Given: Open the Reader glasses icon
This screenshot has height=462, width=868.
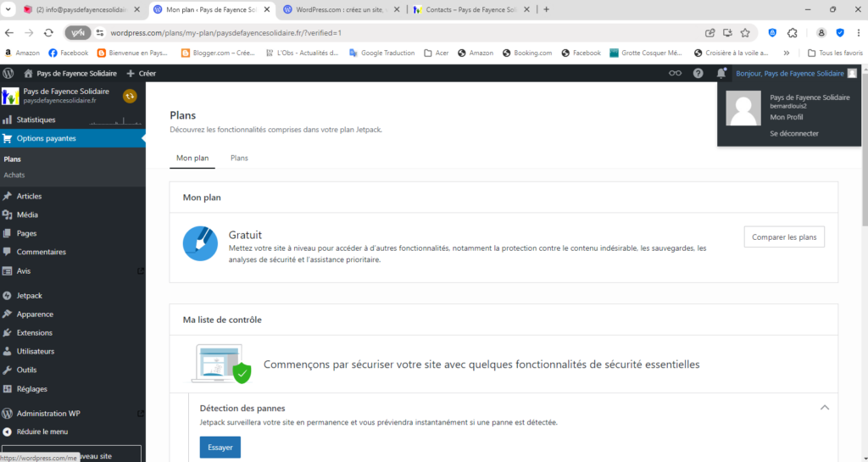Looking at the screenshot, I should click(x=675, y=74).
